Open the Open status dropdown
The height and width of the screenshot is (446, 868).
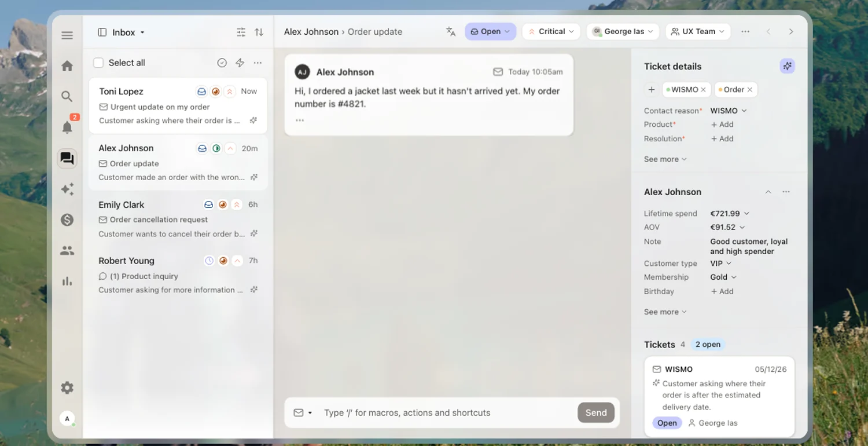490,32
